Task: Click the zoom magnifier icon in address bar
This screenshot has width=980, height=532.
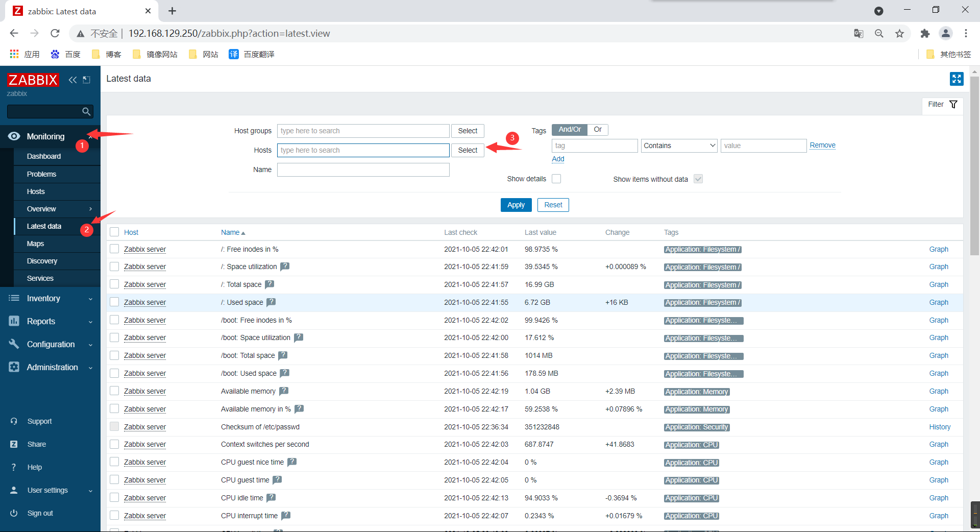Action: coord(879,33)
